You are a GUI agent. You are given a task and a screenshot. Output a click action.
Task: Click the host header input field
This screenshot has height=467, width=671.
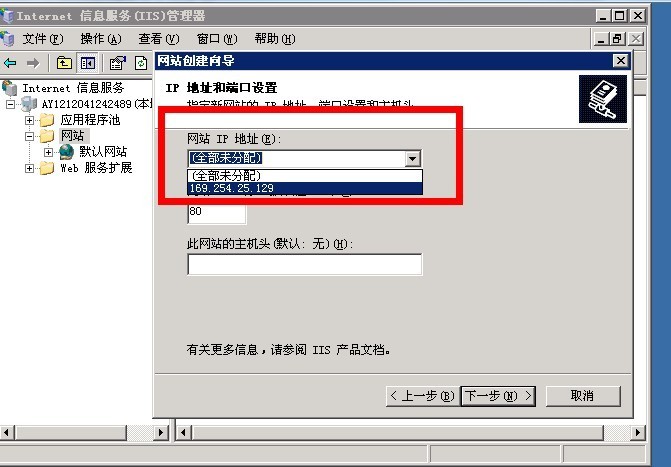305,265
